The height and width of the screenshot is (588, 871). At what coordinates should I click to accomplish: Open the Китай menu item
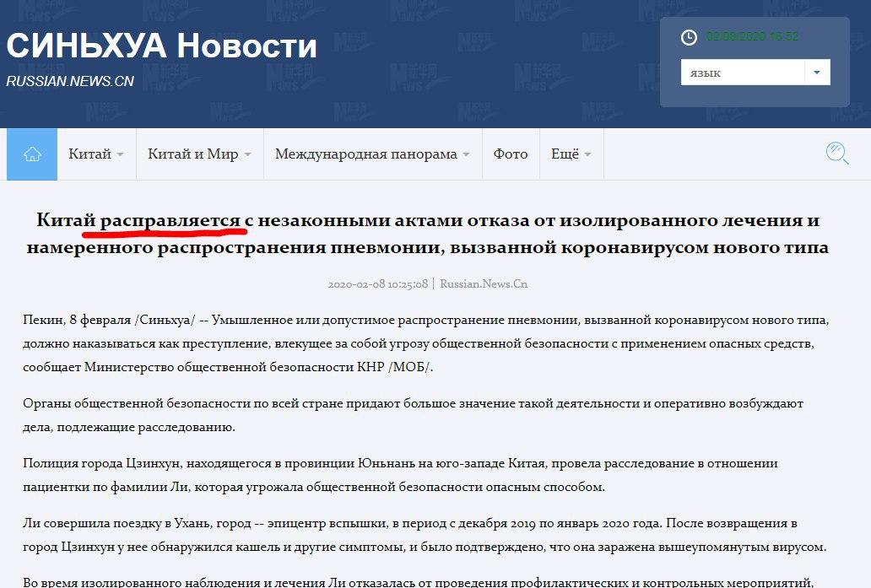[x=89, y=154]
